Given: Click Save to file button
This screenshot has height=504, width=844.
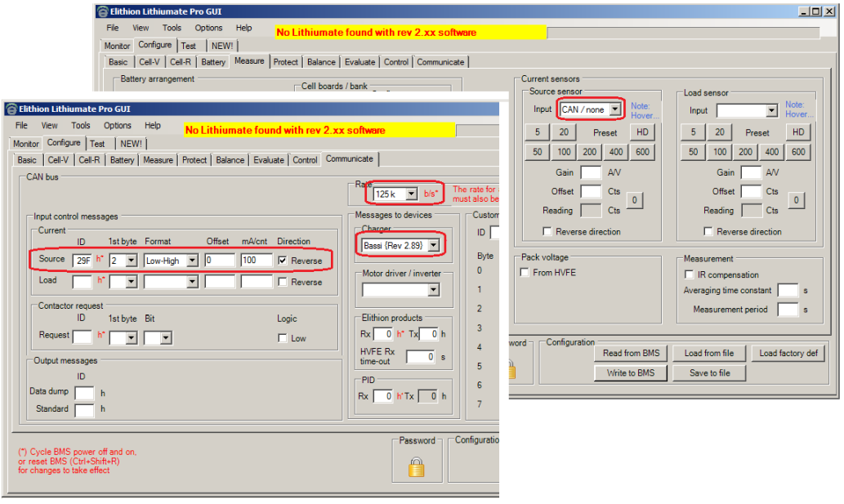Looking at the screenshot, I should coord(709,372).
